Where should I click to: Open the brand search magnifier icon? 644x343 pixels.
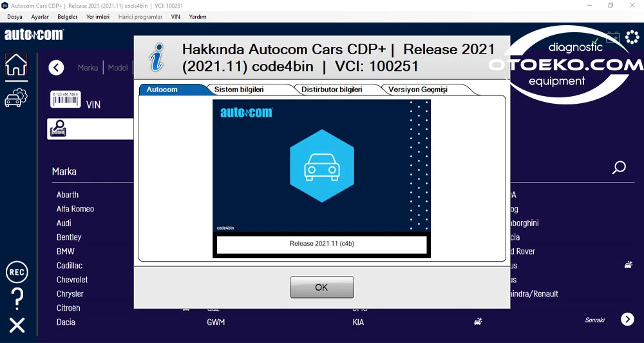(x=619, y=167)
